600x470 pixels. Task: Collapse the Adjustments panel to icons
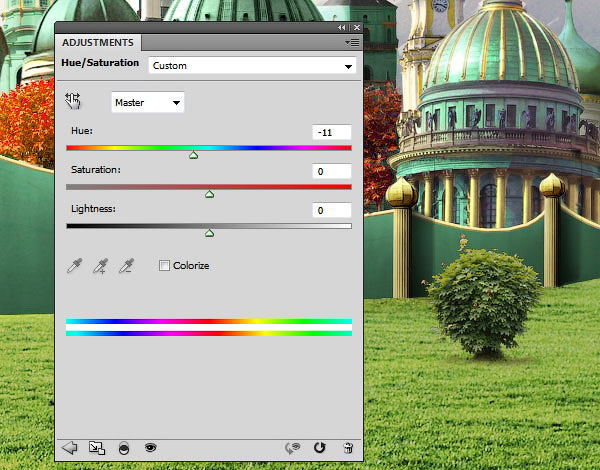pos(342,28)
